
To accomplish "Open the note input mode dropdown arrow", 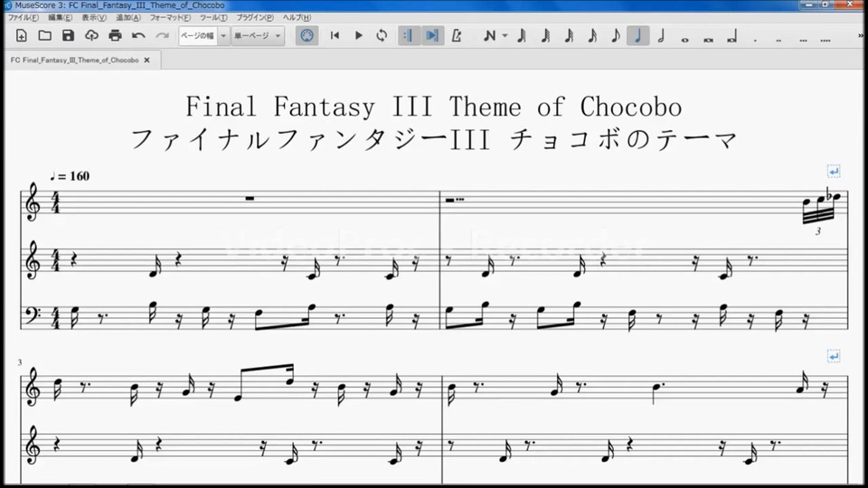I will pyautogui.click(x=505, y=36).
